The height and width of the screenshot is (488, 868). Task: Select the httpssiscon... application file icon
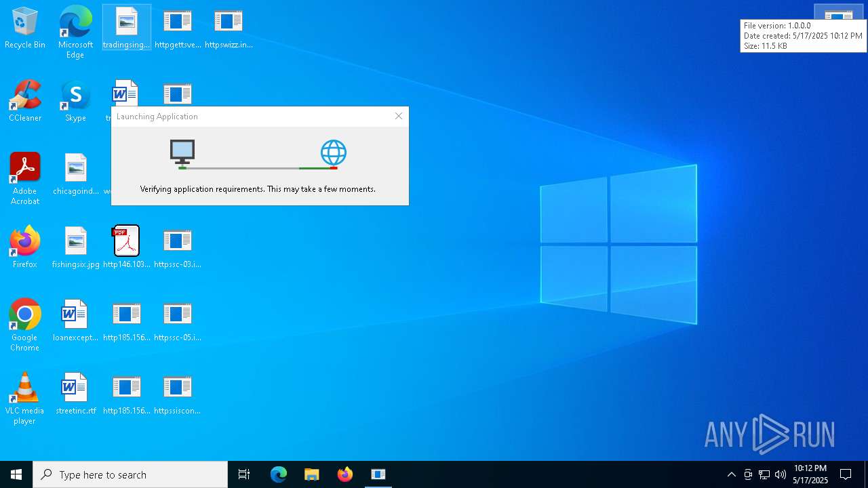(x=178, y=394)
